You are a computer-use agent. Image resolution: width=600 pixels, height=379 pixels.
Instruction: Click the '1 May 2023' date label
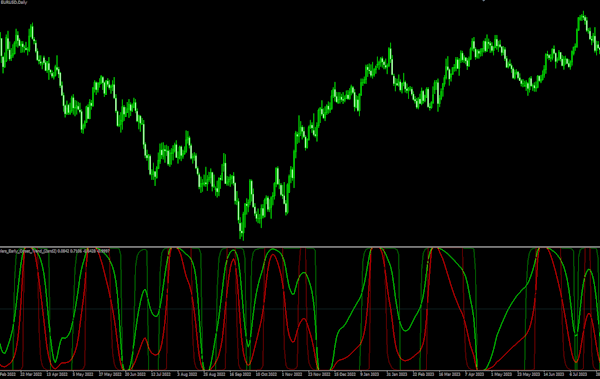click(501, 374)
